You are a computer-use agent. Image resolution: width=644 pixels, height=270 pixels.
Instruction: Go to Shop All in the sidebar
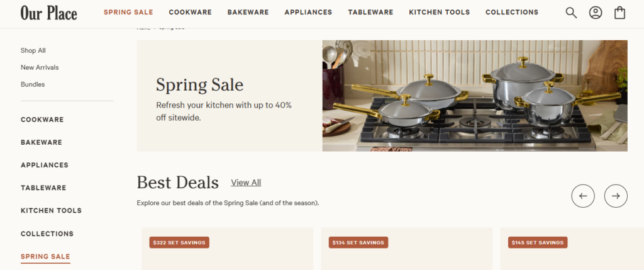33,50
